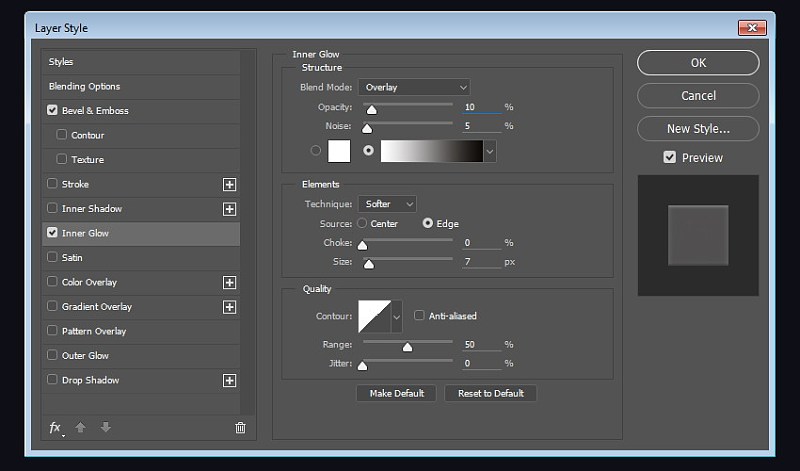Click the Contour shape thumbnail
This screenshot has width=800, height=471.
click(374, 316)
